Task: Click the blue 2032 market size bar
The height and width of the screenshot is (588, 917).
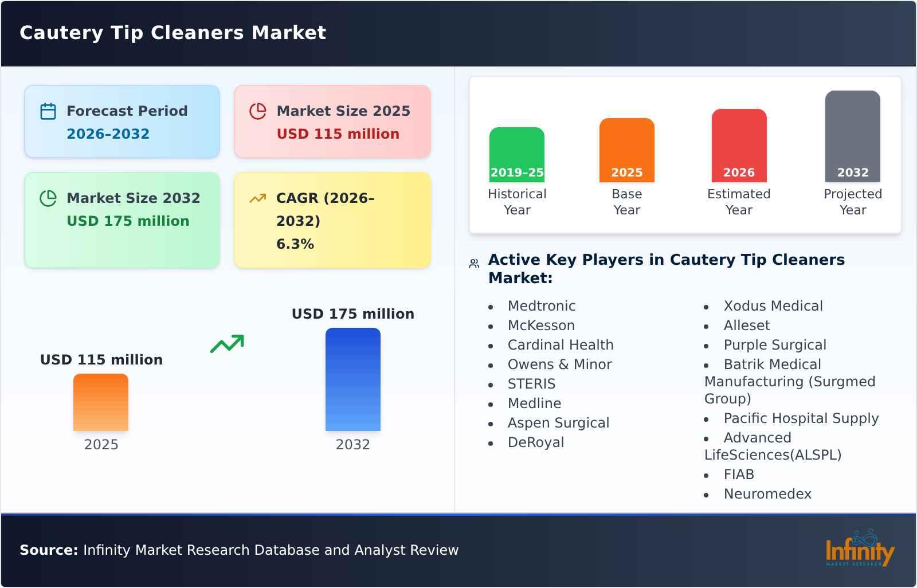Action: (x=353, y=379)
